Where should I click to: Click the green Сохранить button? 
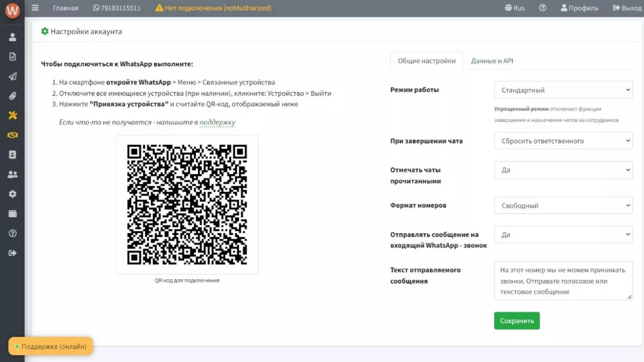517,321
